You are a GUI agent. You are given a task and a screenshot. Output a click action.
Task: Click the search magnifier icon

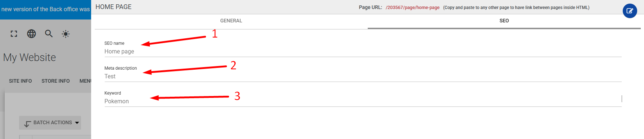[x=49, y=34]
